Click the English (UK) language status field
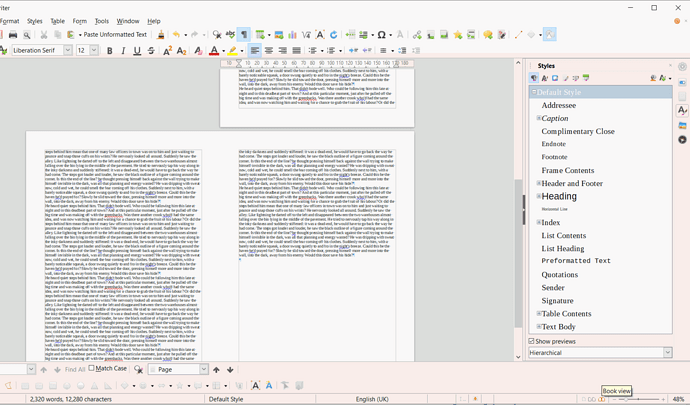The width and height of the screenshot is (690, 405). [x=372, y=399]
